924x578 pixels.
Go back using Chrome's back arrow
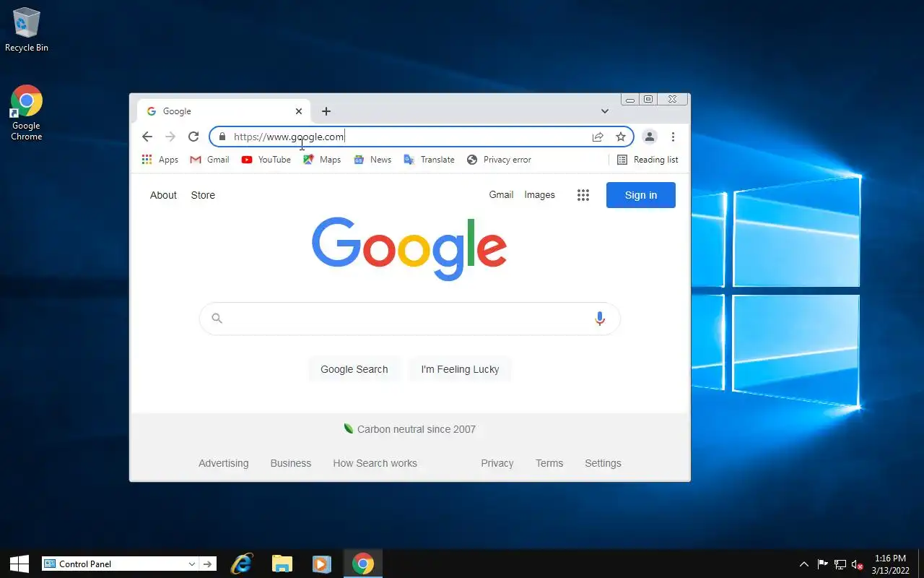point(147,137)
